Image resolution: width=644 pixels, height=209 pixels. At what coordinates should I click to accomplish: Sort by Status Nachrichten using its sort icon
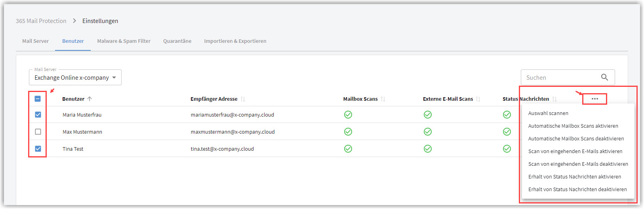[554, 99]
